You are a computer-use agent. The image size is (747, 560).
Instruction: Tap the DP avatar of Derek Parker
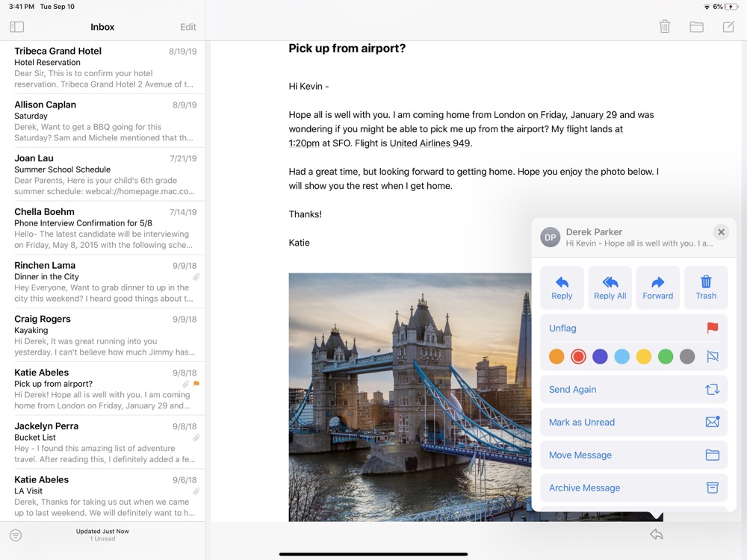click(x=551, y=237)
